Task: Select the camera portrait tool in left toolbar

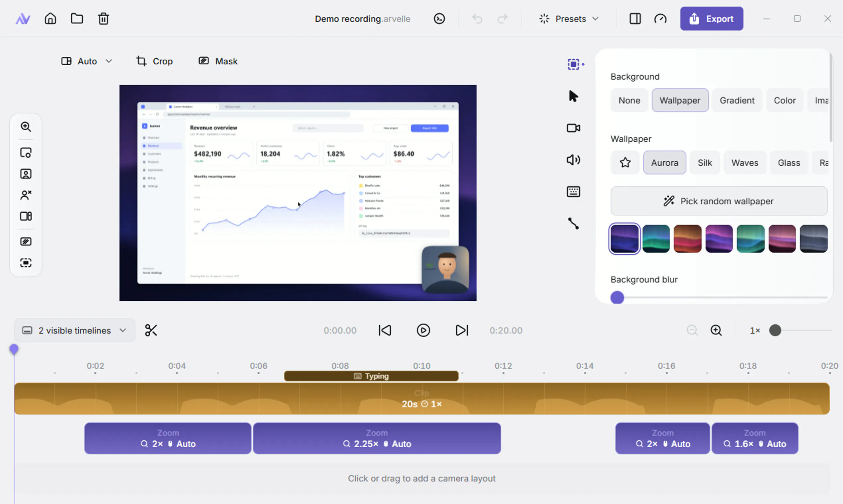Action: click(26, 174)
